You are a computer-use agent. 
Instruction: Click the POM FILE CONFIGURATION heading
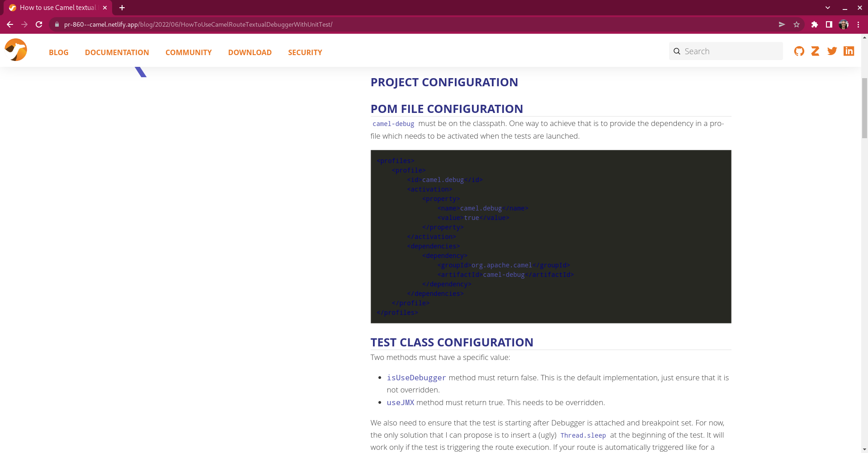[447, 109]
